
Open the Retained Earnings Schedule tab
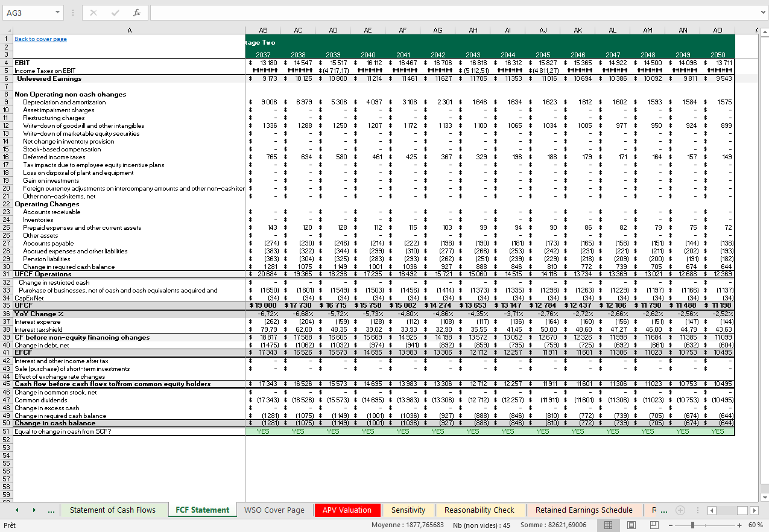[x=584, y=510]
